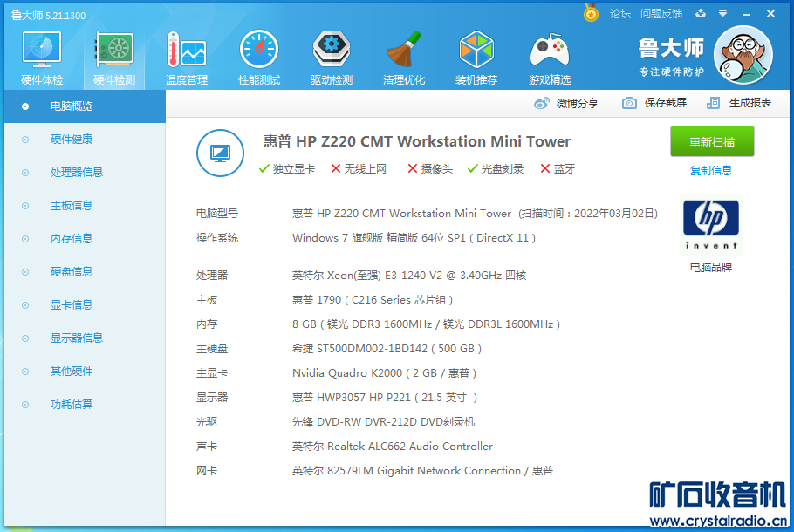This screenshot has width=794, height=532.
Task: Click the report icon beside 生成报表
Action: pyautogui.click(x=713, y=103)
